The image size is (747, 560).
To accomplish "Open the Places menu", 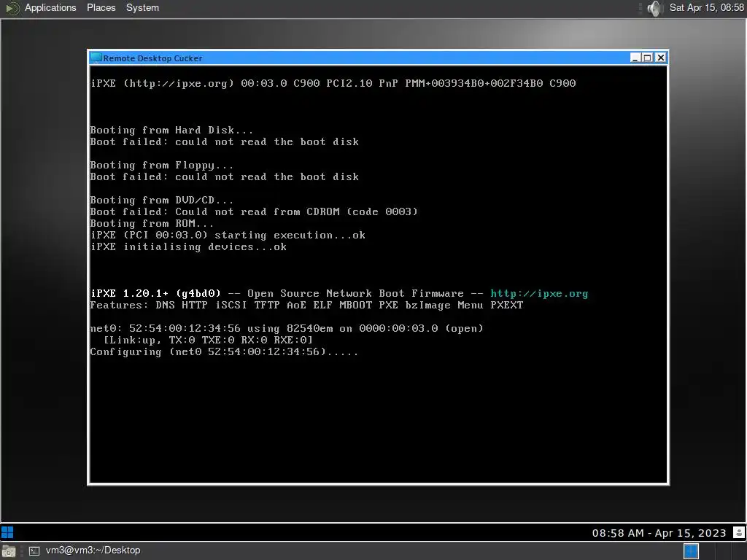I will tap(101, 7).
